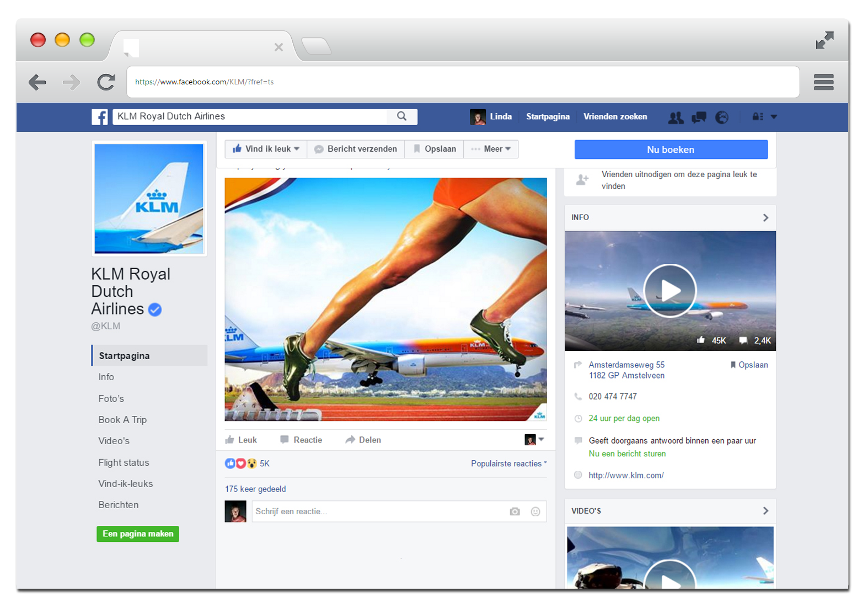The height and width of the screenshot is (608, 868).
Task: Click Vrienden zoeken in the header
Action: (x=615, y=117)
